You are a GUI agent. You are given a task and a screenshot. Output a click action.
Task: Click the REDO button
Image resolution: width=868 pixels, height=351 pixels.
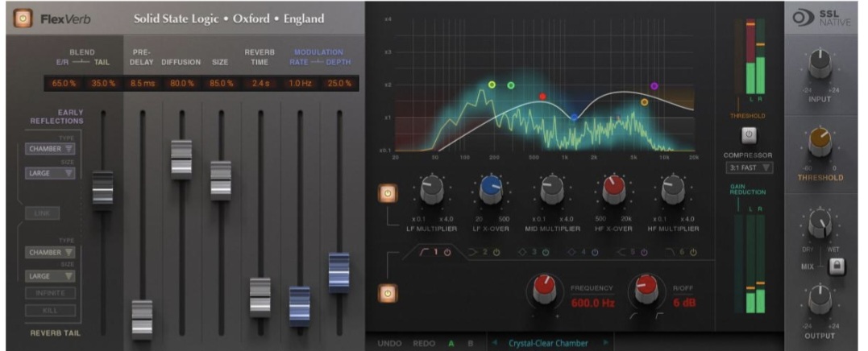pyautogui.click(x=424, y=343)
